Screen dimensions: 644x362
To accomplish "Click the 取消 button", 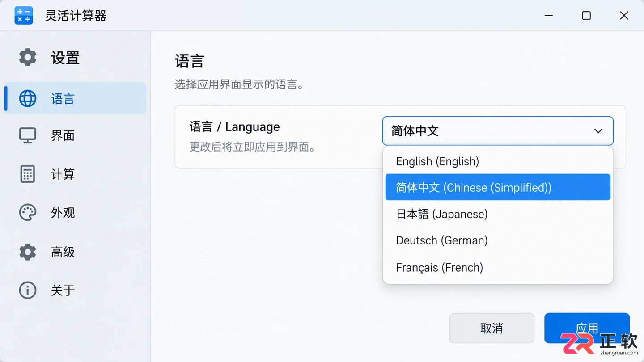I will pyautogui.click(x=491, y=328).
